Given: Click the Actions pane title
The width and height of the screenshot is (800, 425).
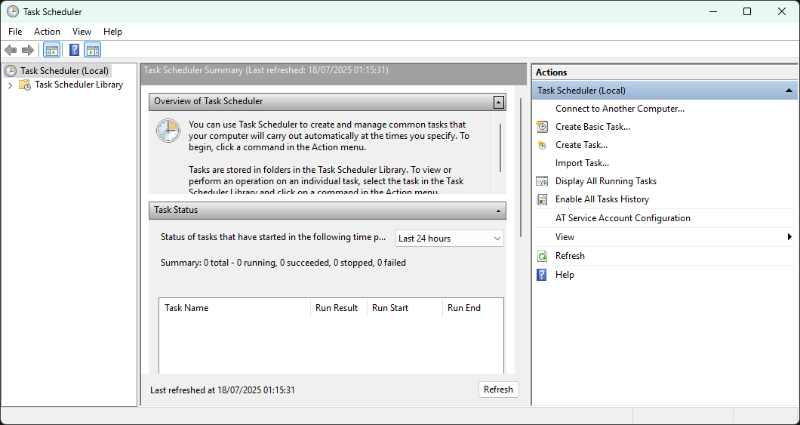Looking at the screenshot, I should click(x=551, y=72).
